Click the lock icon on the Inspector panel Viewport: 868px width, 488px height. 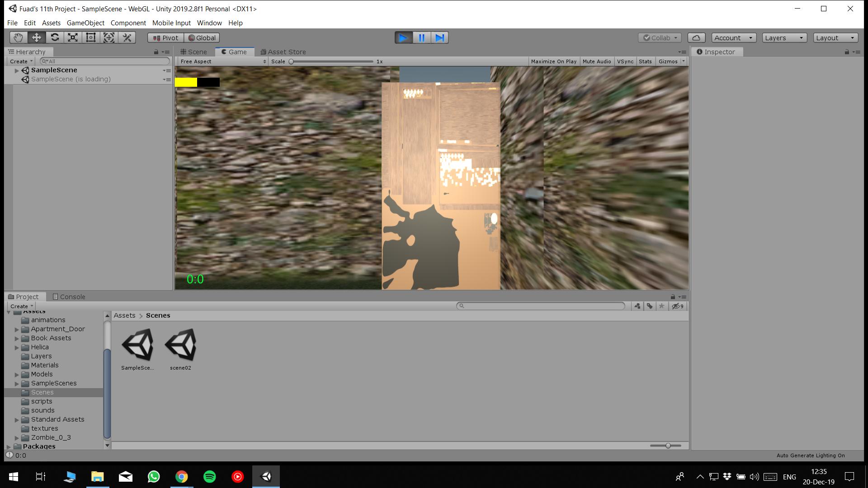847,52
